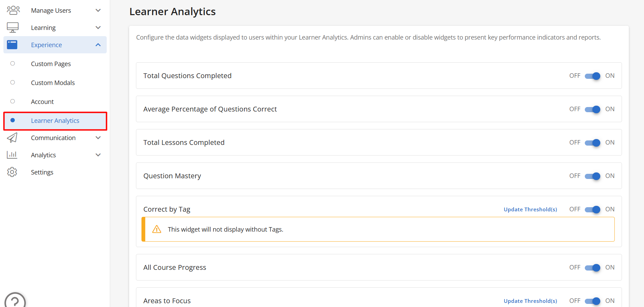
Task: Open the help question mark icon
Action: coord(15,300)
